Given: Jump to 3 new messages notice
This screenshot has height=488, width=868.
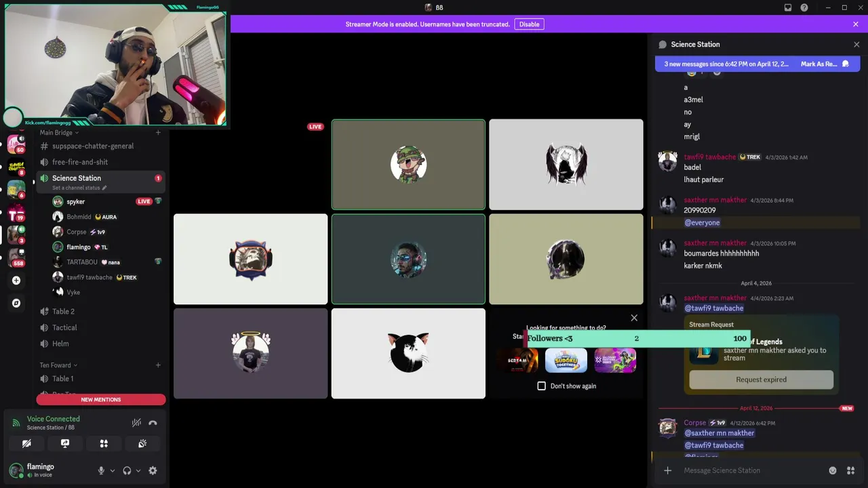Looking at the screenshot, I should coord(726,64).
